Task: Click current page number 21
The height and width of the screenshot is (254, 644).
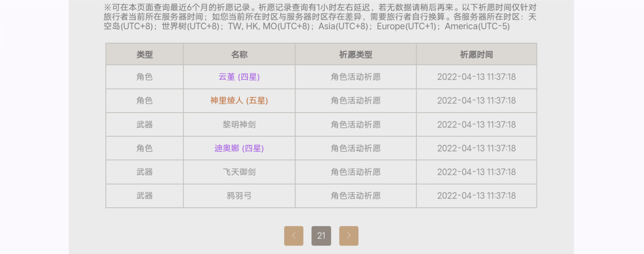Action: [x=321, y=236]
